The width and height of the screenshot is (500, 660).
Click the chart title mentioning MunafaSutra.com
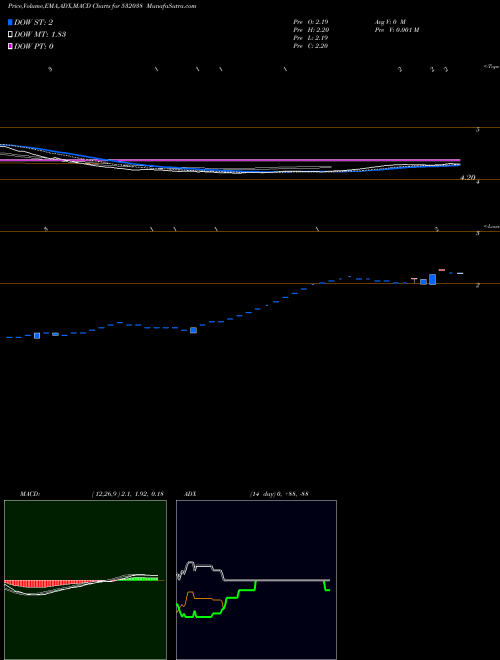[102, 6]
